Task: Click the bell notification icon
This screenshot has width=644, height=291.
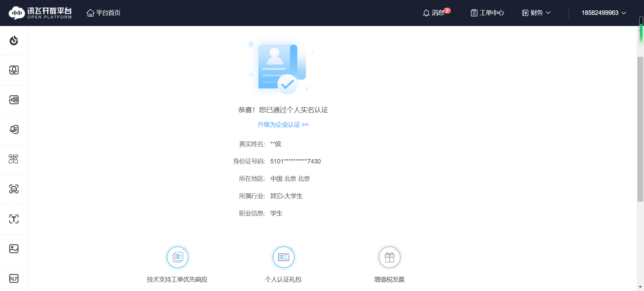Action: [426, 13]
